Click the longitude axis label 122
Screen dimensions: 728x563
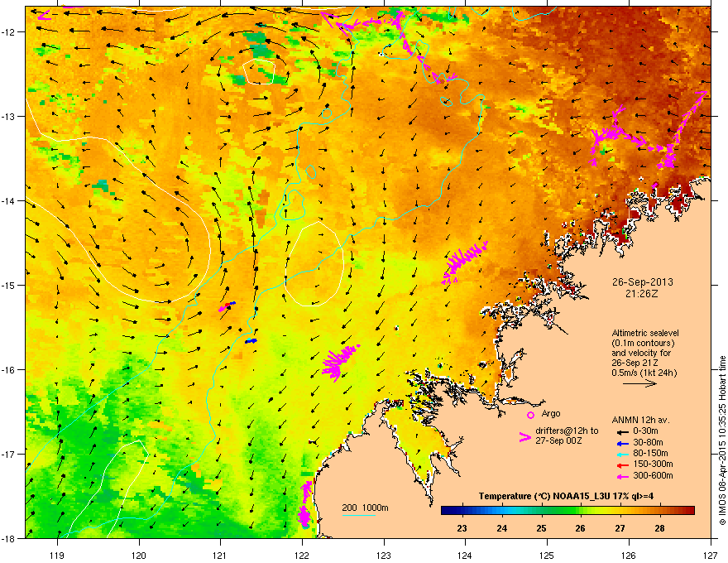pos(302,555)
